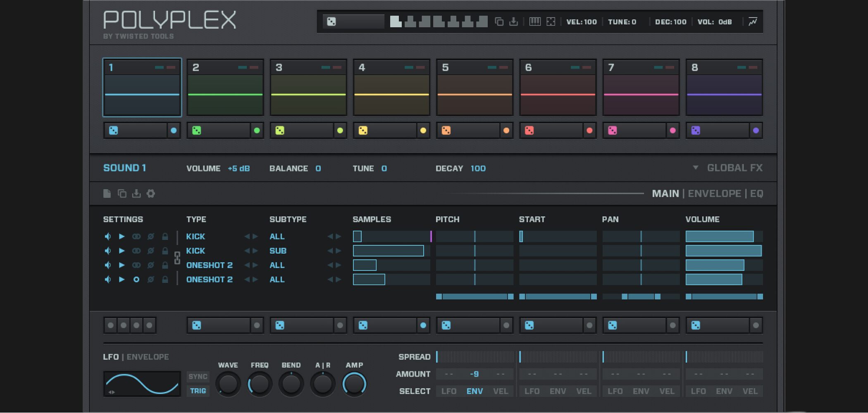Adjust the first KICK row volume slider
868x413 pixels.
[x=724, y=236]
